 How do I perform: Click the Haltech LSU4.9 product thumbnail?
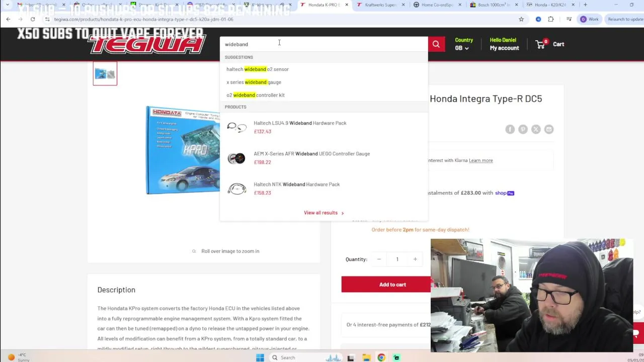236,127
